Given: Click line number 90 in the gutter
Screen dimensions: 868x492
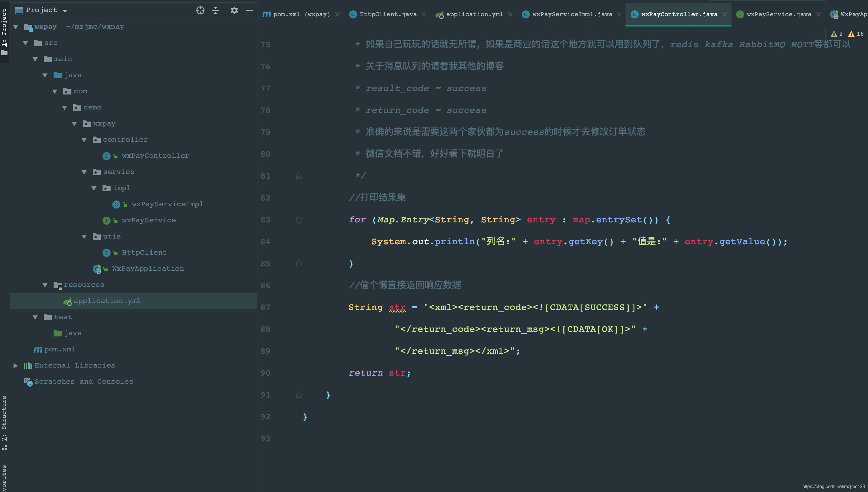Looking at the screenshot, I should click(266, 373).
